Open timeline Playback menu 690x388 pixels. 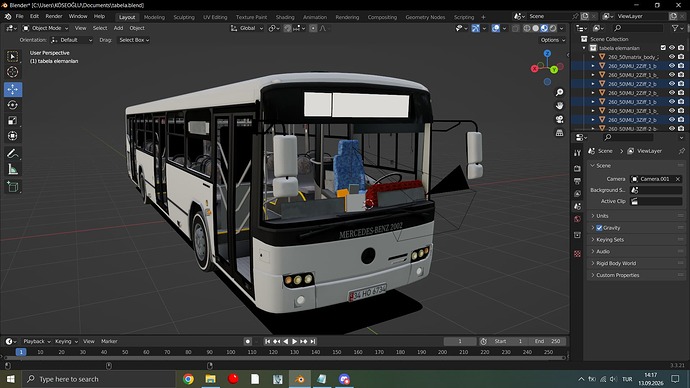37,341
